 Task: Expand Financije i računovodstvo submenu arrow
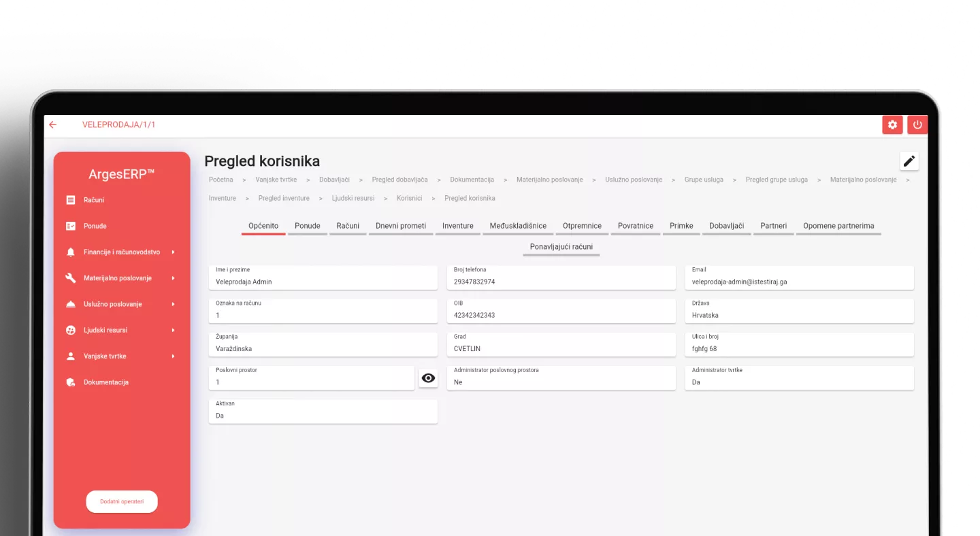coord(174,252)
